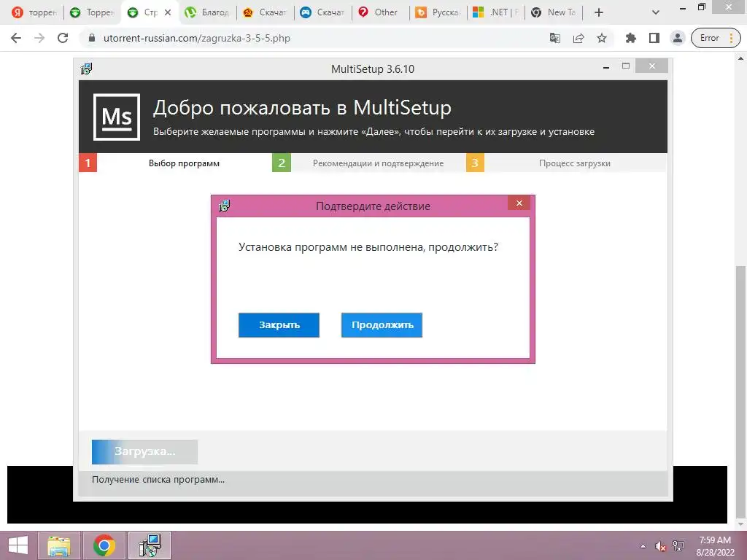This screenshot has height=560, width=747.
Task: Click the Закрыть button in the dialog
Action: (279, 324)
